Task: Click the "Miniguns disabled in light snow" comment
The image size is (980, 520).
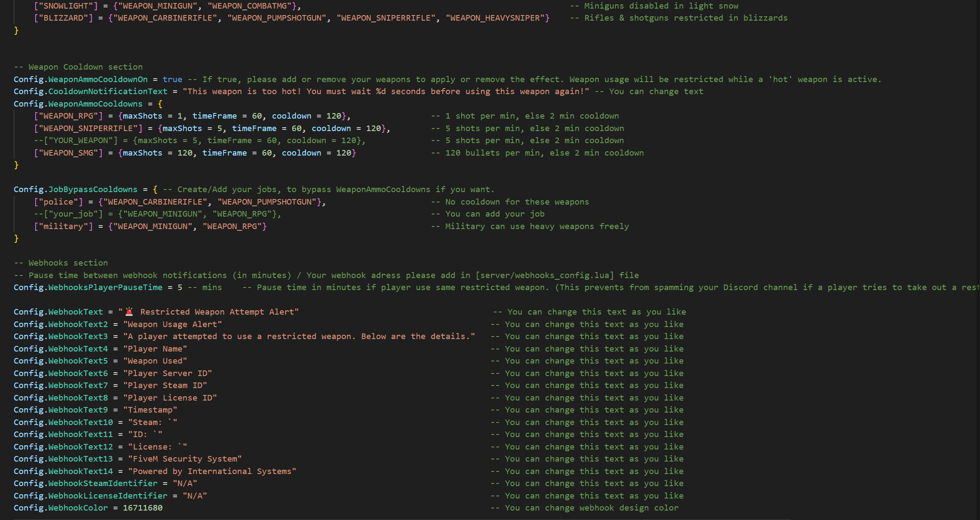Action: (x=654, y=6)
